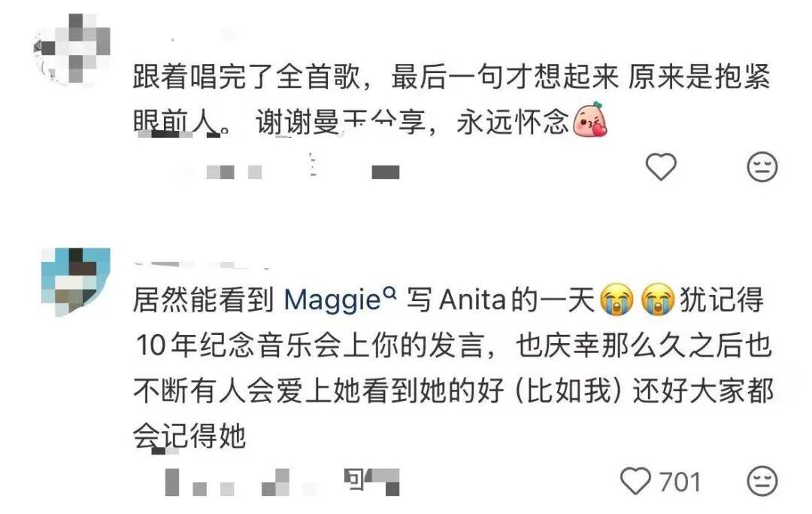
Task: Select the comment text about 10年纪念音乐会
Action: pyautogui.click(x=453, y=368)
